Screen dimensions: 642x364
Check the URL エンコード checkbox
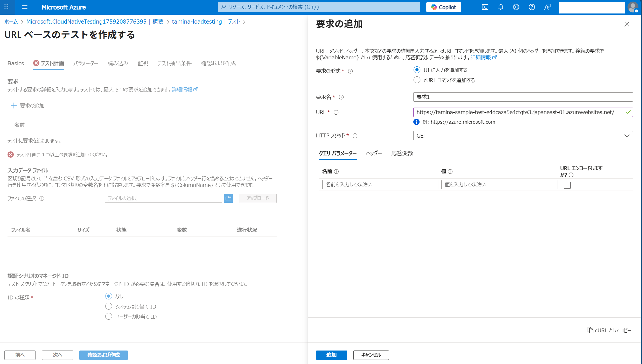click(567, 185)
